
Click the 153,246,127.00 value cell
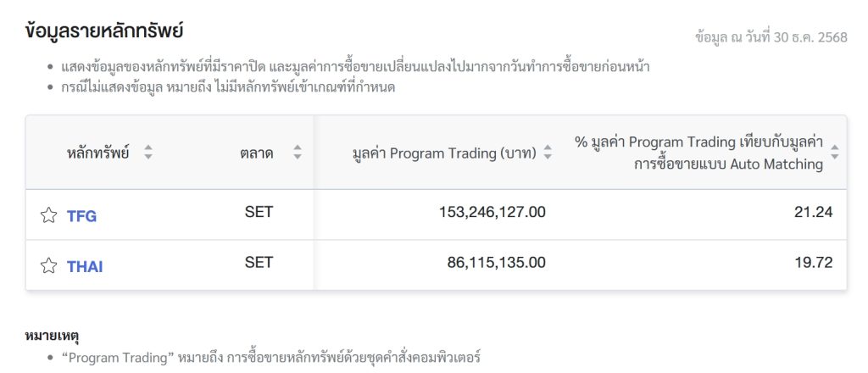tap(492, 212)
